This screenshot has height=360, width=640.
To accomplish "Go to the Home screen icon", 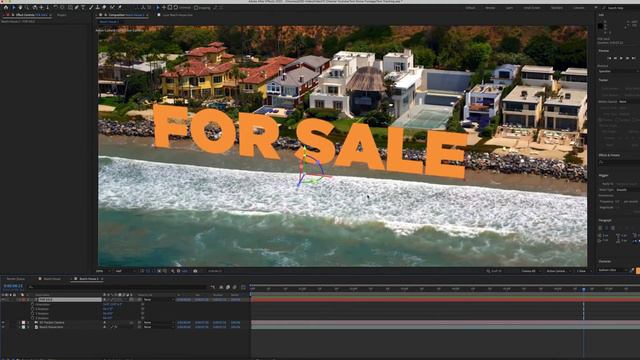I will [6, 7].
